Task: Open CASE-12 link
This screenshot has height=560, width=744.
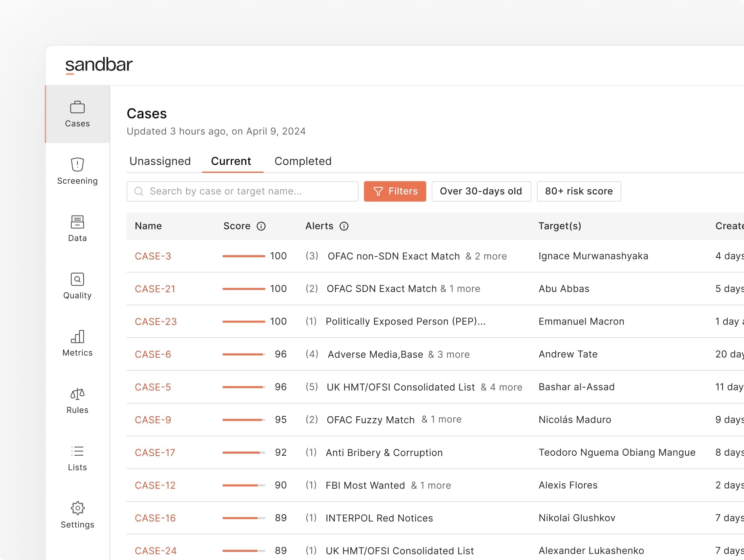Action: (155, 485)
